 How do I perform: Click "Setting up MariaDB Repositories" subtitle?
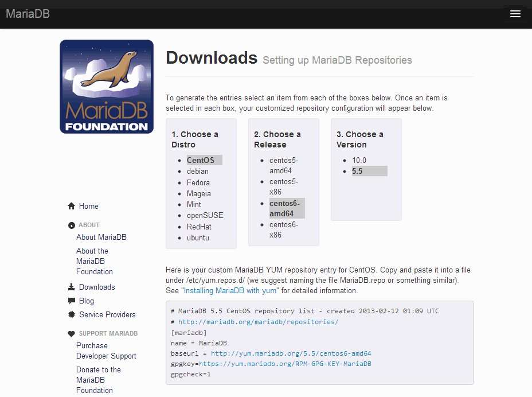click(337, 60)
